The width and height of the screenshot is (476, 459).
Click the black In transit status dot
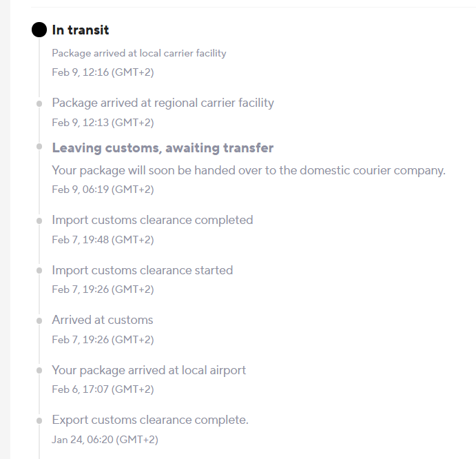(x=39, y=30)
